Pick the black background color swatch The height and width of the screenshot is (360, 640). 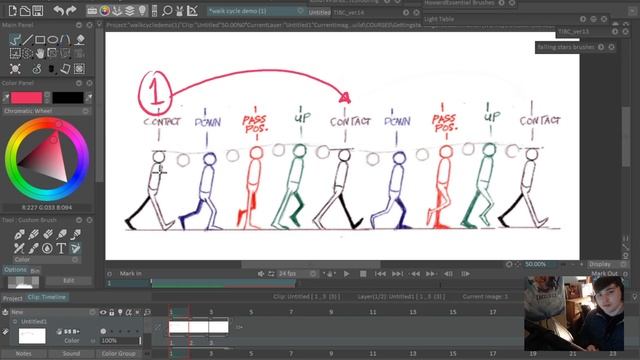point(68,98)
